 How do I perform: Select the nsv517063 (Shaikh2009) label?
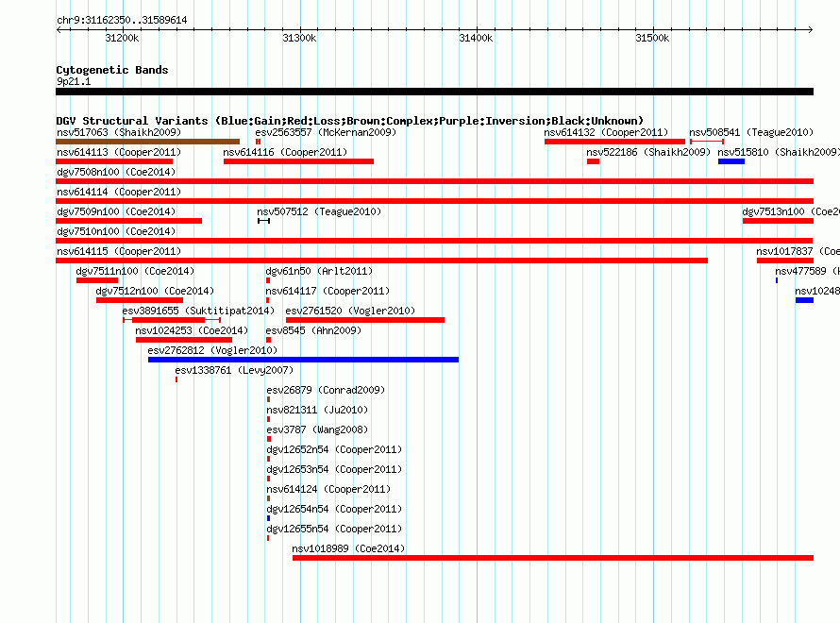119,132
